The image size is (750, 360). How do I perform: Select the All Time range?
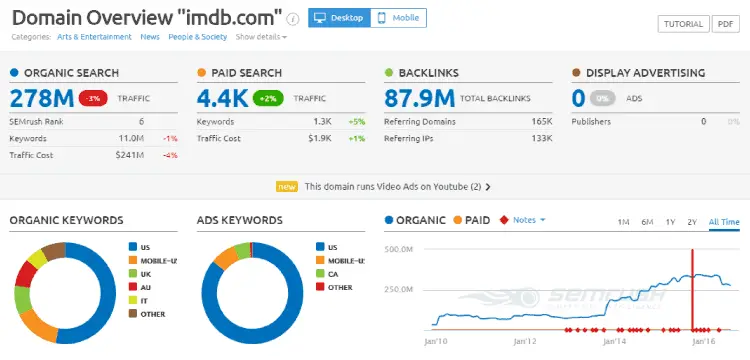pyautogui.click(x=724, y=222)
